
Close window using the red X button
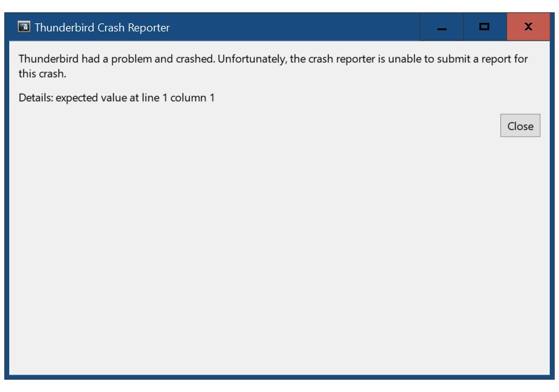(528, 27)
